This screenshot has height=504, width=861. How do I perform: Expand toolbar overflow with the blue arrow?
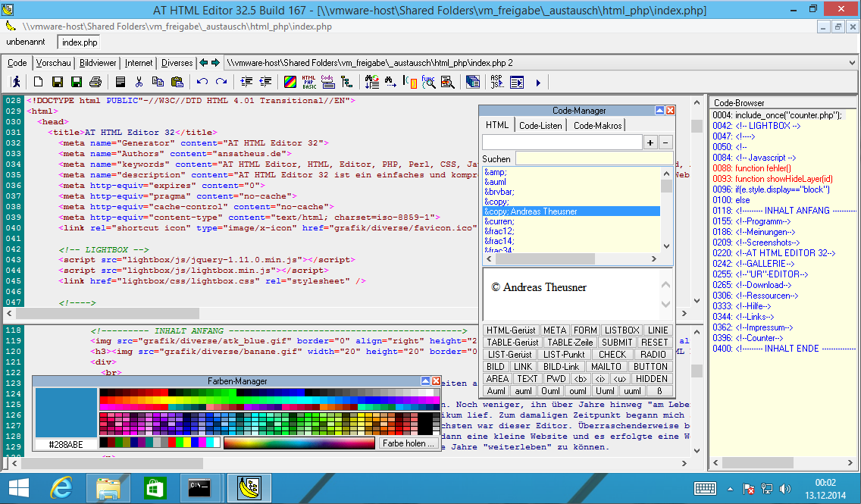click(538, 83)
